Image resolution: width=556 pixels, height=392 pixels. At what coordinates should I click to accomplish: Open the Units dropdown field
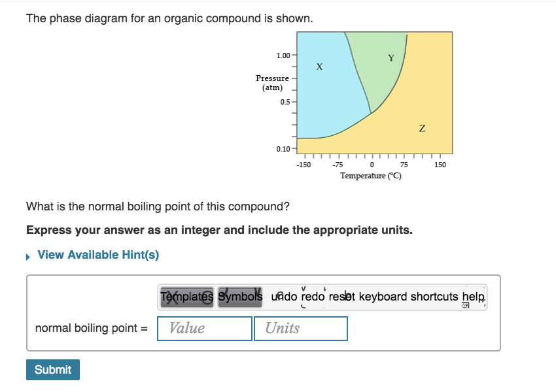[x=301, y=328]
